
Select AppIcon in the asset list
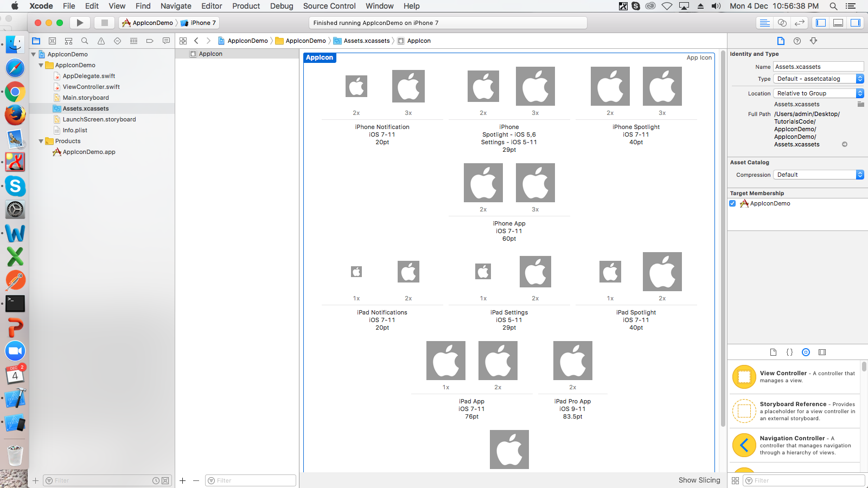point(237,54)
